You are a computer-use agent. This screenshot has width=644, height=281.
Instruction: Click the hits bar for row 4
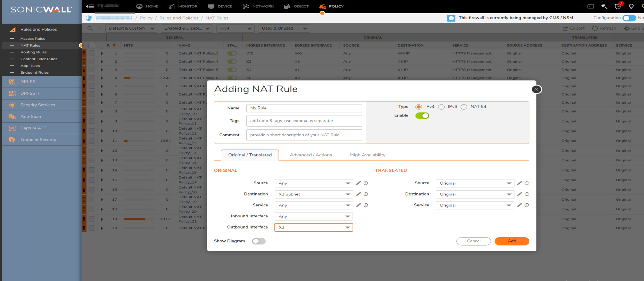tap(139, 78)
